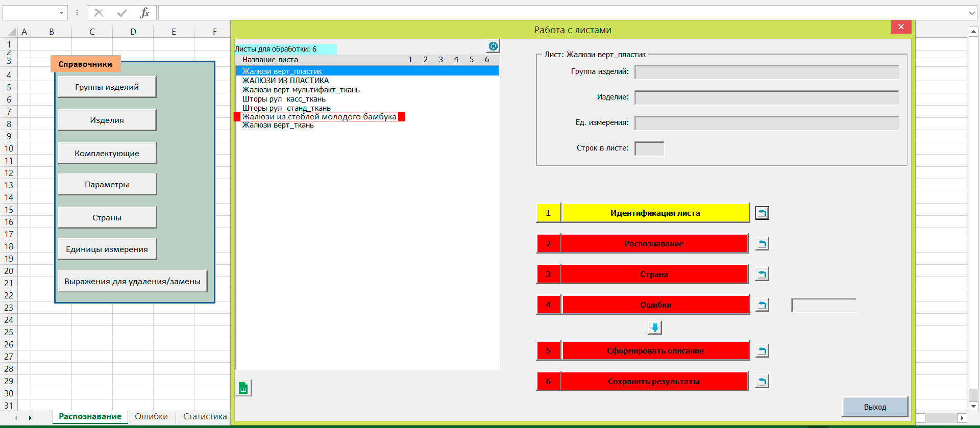This screenshot has width=980, height=428.
Task: Click the green spreadsheet icon below the list
Action: tap(243, 388)
